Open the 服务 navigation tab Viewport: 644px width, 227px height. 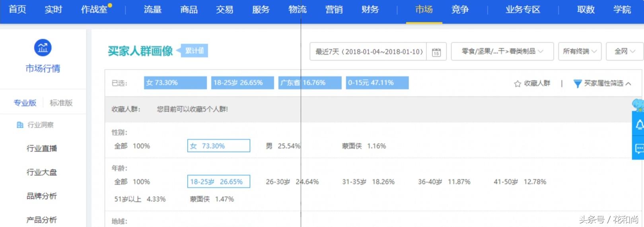[261, 10]
